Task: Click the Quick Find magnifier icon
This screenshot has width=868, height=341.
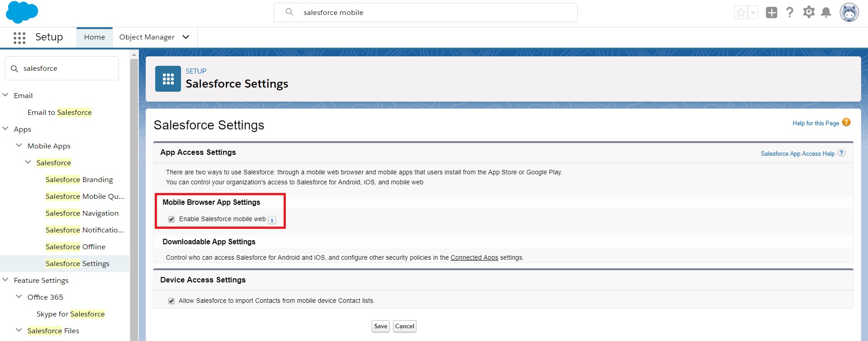Action: click(x=15, y=69)
